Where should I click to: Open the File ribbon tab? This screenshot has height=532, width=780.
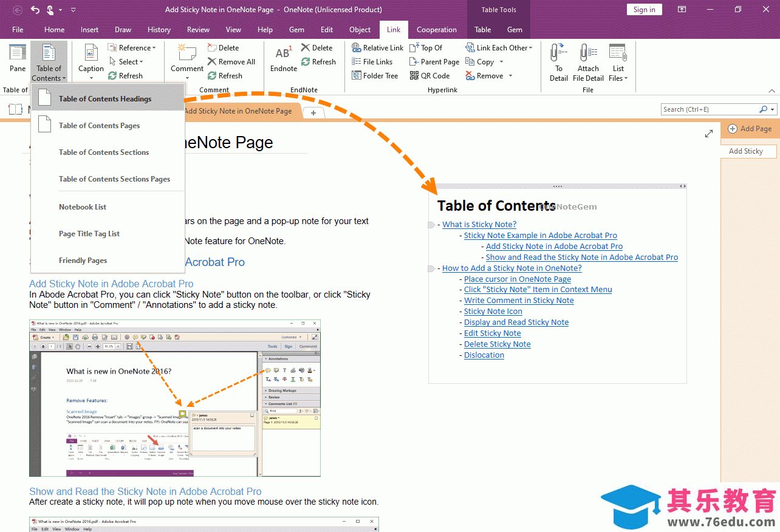point(18,30)
